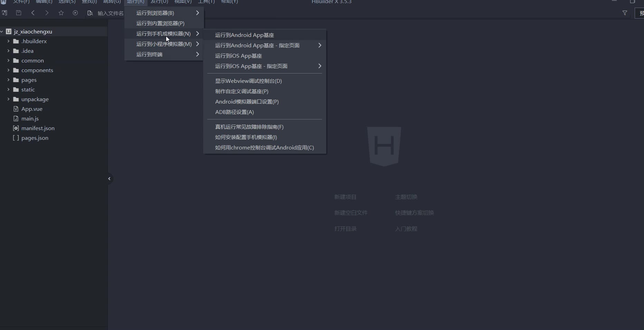Viewport: 644px width, 330px height.
Task: Select Android模拟器端口设置(P)
Action: click(265, 101)
